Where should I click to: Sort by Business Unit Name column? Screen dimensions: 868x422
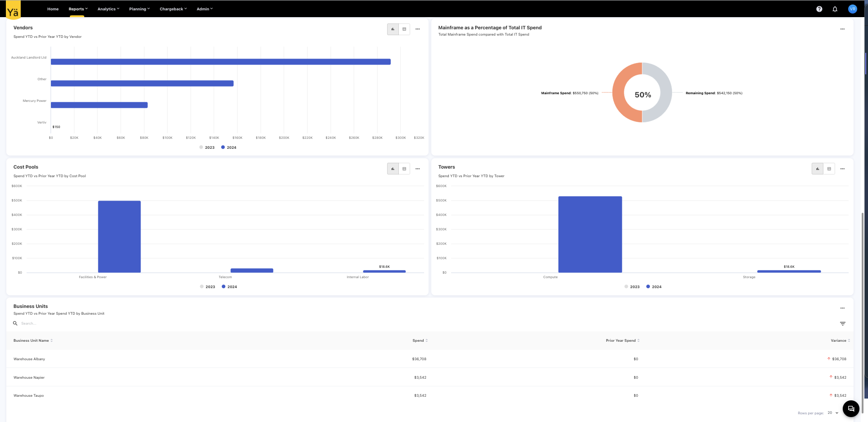33,341
